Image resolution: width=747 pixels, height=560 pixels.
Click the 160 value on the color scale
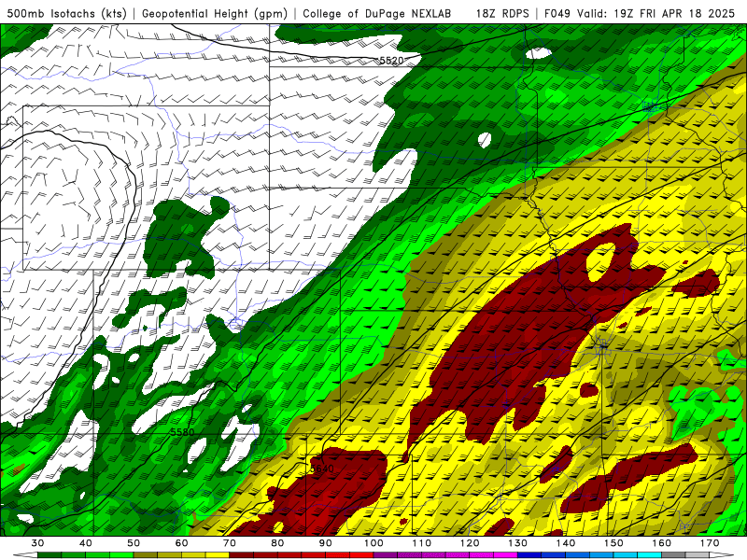662,543
